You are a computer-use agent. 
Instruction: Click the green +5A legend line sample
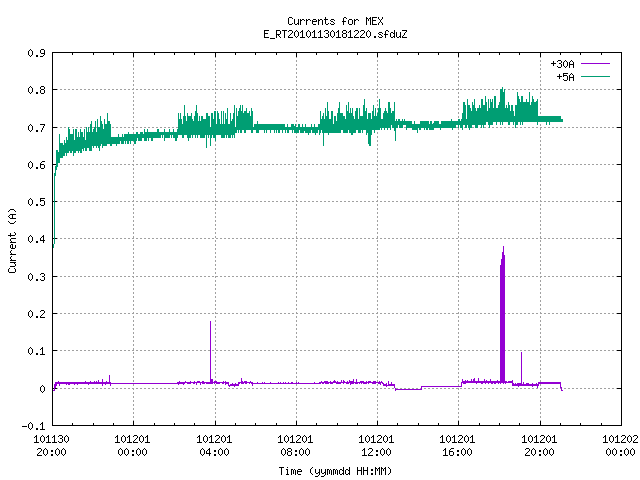pos(595,76)
